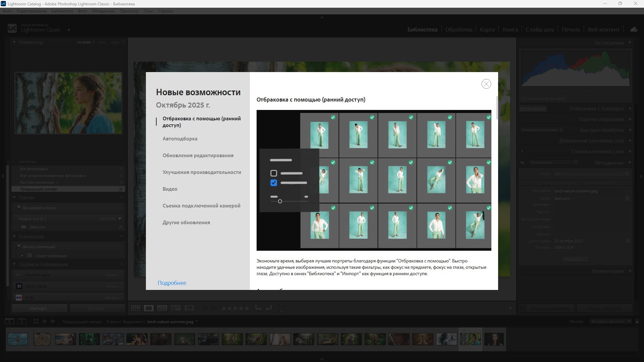The height and width of the screenshot is (362, 644).
Task: Expand the Комментарии panel
Action: (x=630, y=271)
